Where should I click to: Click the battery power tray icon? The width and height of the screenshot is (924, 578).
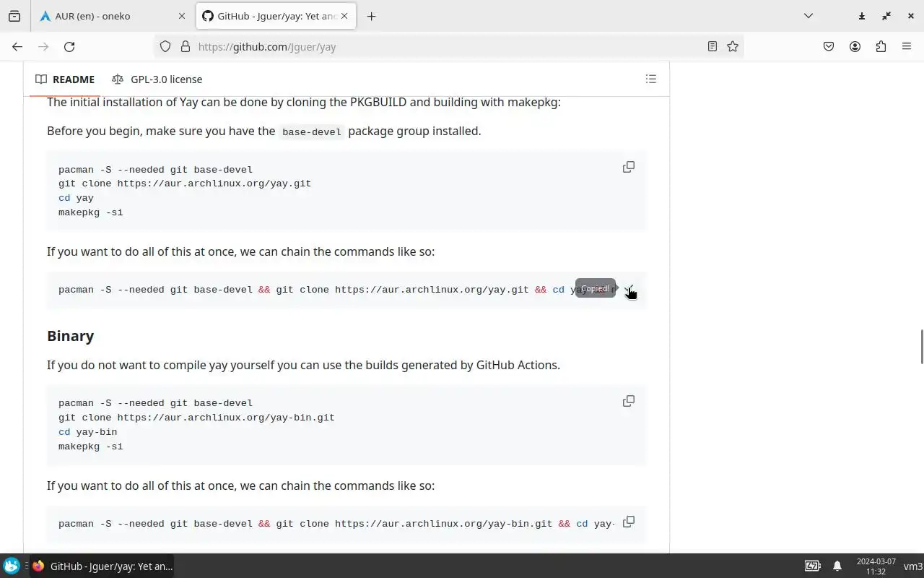pos(812,566)
